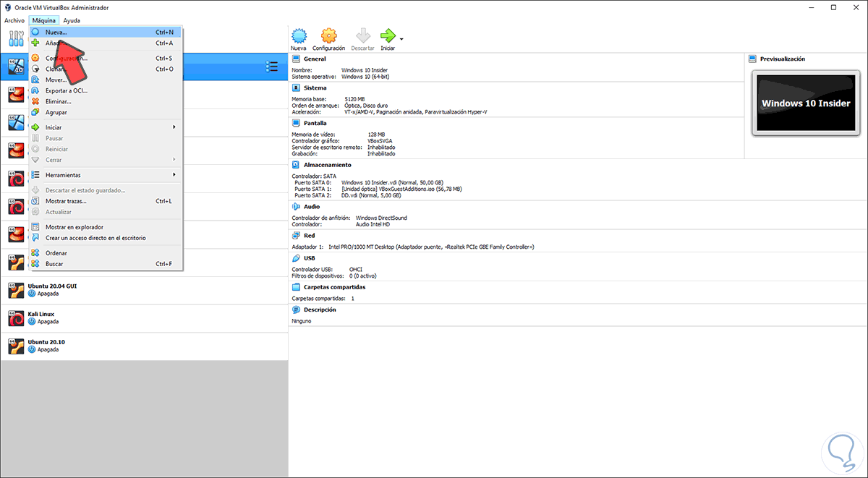
Task: Select Mostrar en explorador entry
Action: tap(106, 227)
